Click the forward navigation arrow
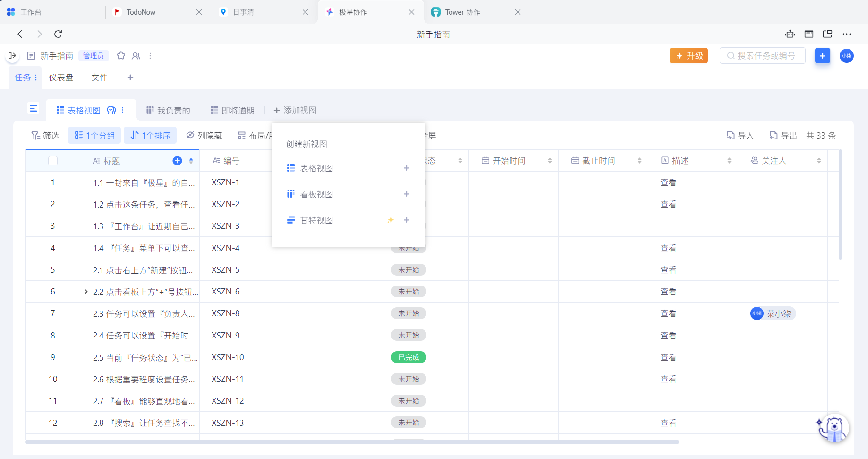 click(x=39, y=34)
